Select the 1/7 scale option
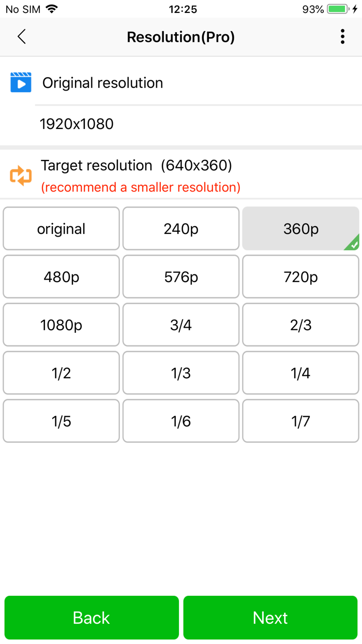The height and width of the screenshot is (644, 362). click(x=300, y=421)
